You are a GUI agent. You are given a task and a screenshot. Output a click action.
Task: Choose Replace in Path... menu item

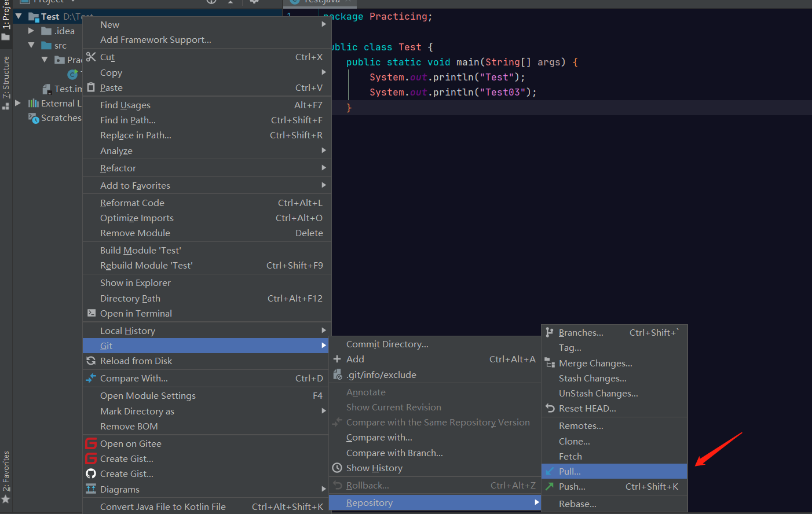tap(207, 135)
